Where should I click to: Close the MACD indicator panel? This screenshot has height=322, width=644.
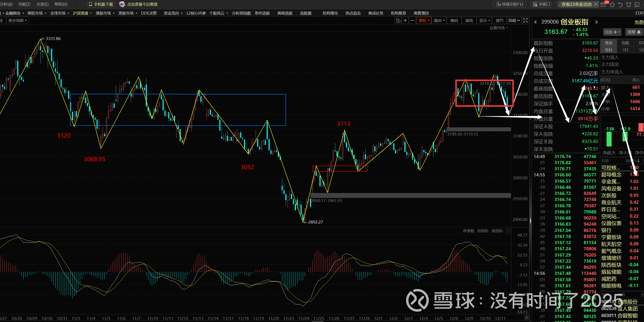coord(508,231)
